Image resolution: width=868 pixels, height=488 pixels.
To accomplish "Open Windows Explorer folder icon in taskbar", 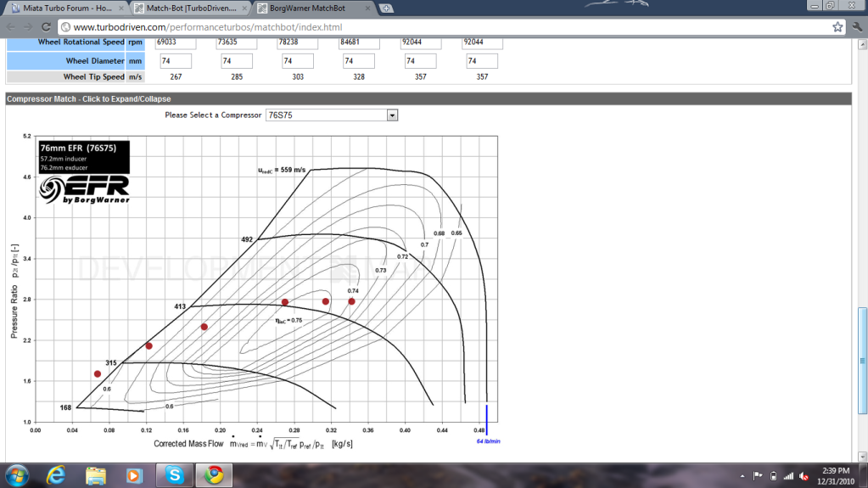I will click(96, 475).
